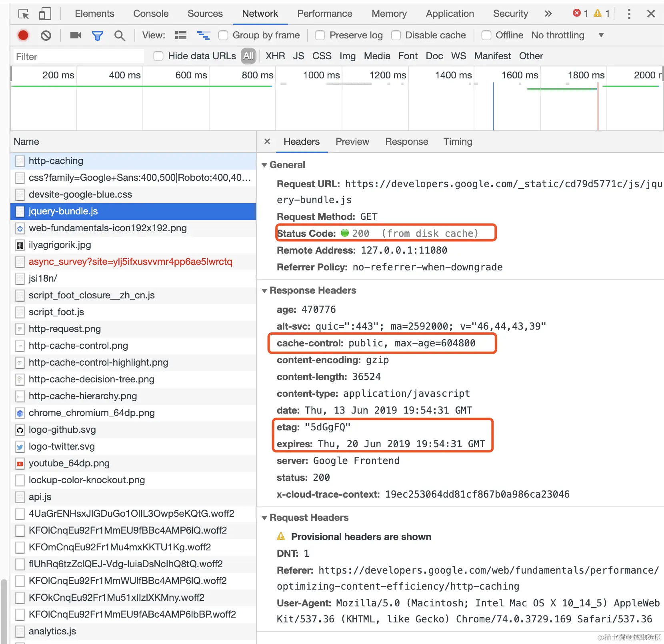Toggle the Offline checkbox
This screenshot has height=644, width=664.
click(486, 36)
